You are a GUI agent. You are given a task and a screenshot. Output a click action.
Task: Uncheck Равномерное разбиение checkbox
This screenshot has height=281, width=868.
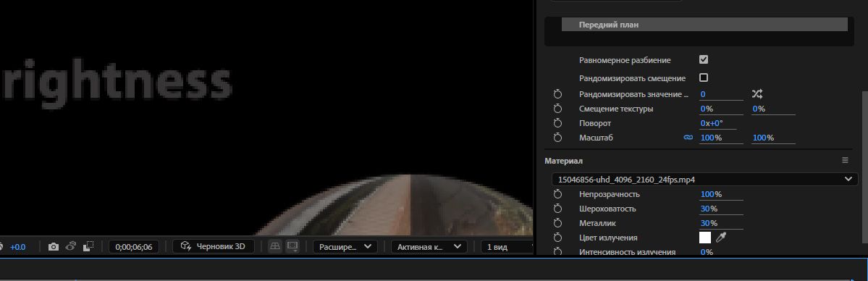(x=704, y=59)
